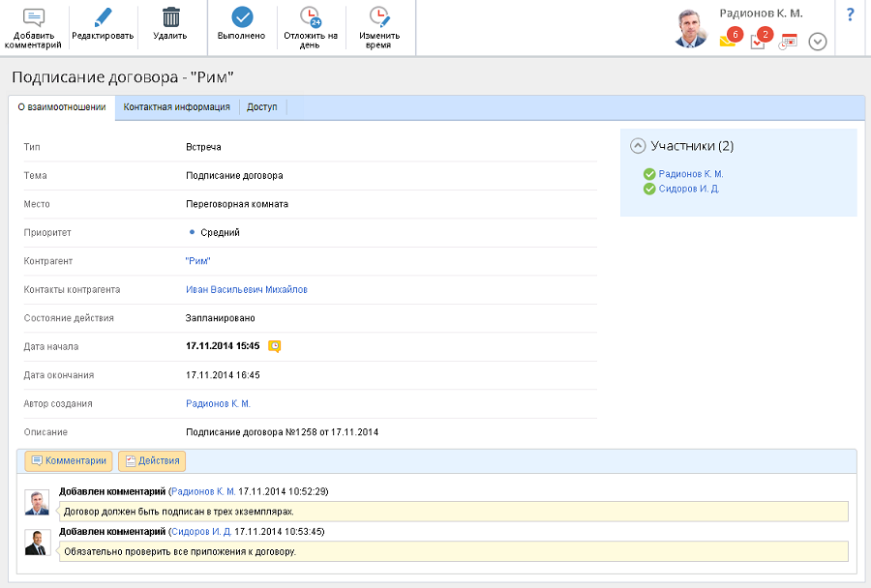Viewport: 871px width, 588px height.
Task: Open the "Рим" contractor link
Action: click(197, 261)
